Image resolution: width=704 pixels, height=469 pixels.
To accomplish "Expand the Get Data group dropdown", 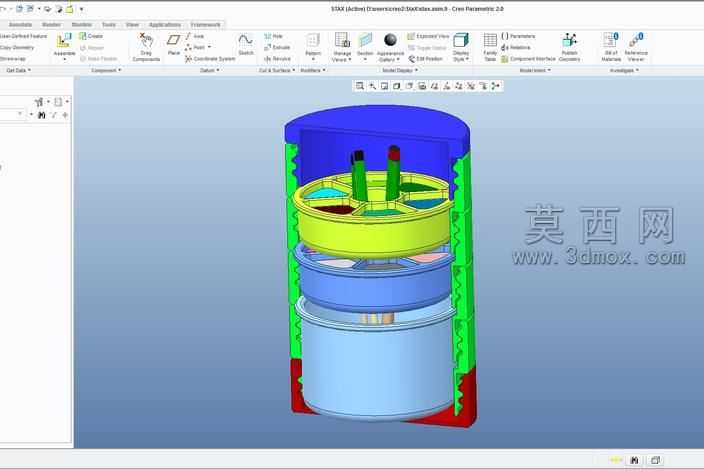I will coord(18,70).
